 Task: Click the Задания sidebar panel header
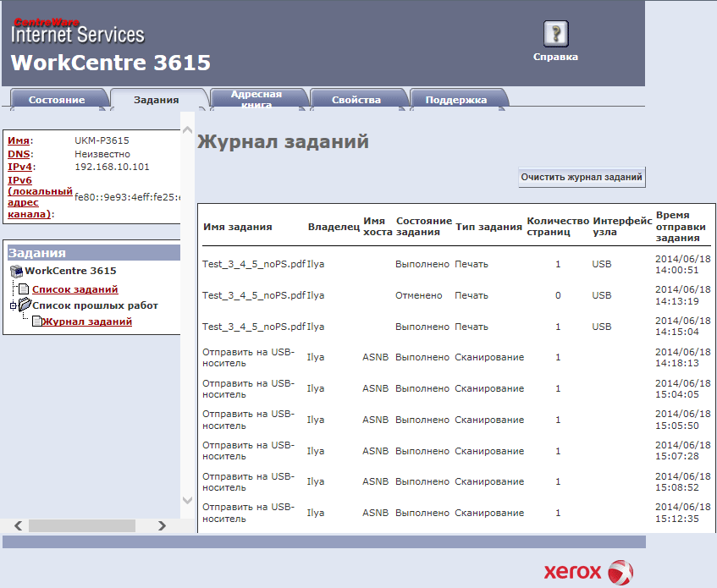point(94,253)
